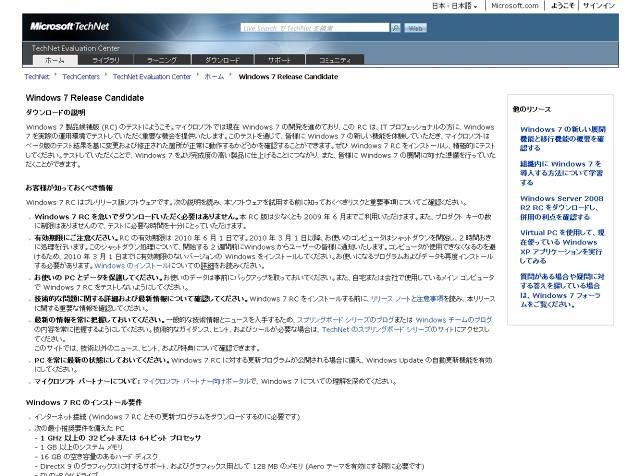Viewport: 640px width, 476px height.
Task: Click the お客様が知っておくべき情報 heading
Action: click(x=69, y=188)
